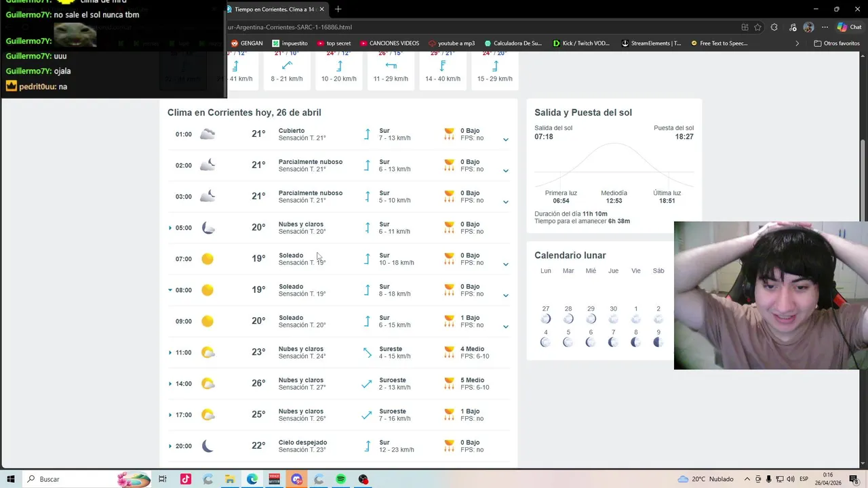Open the notification center icon
Viewport: 868px width, 488px height.
(855, 479)
